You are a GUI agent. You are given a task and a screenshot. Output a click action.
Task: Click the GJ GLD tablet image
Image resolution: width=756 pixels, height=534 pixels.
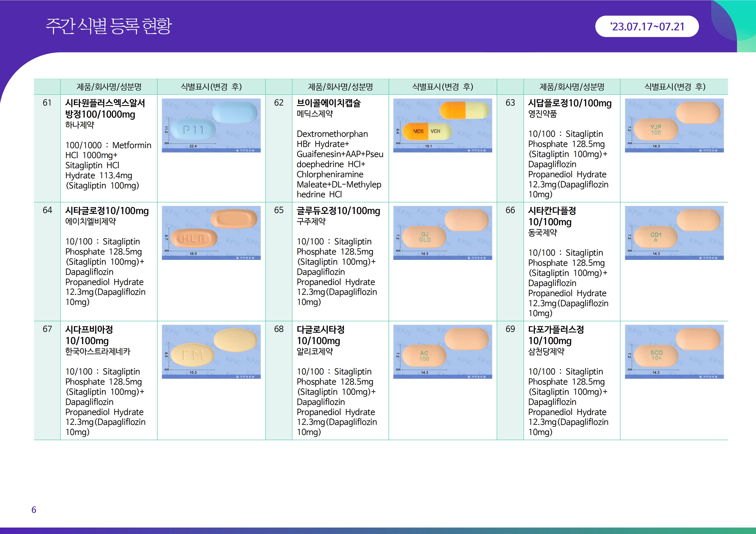click(x=442, y=233)
